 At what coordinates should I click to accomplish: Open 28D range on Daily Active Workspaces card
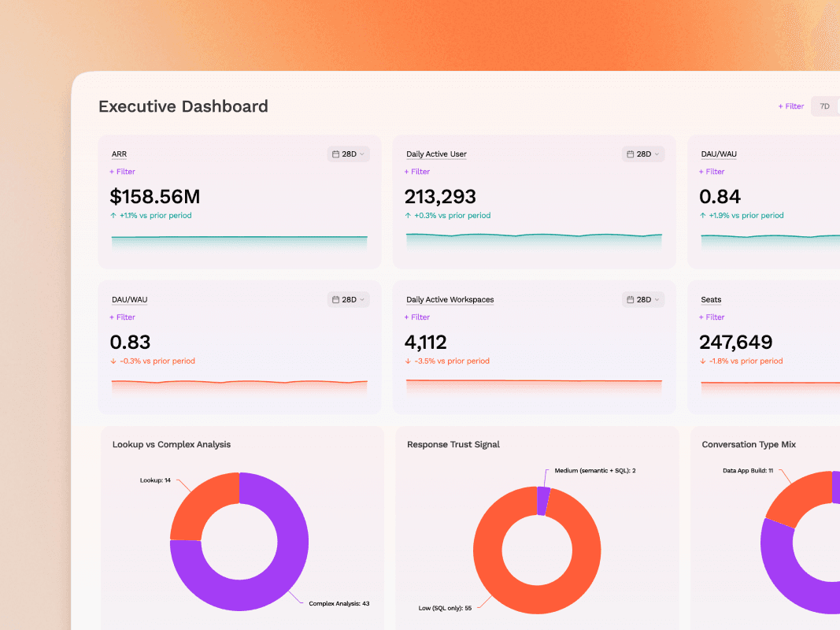[x=643, y=299]
